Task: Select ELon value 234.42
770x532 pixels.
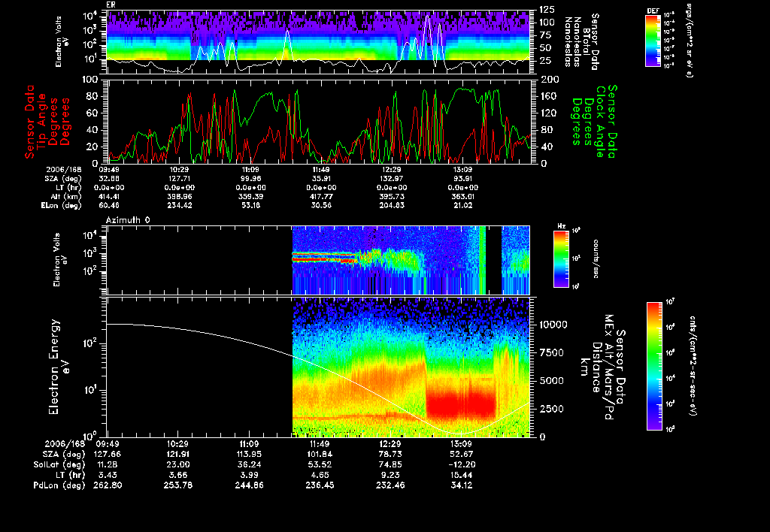Action: tap(179, 205)
